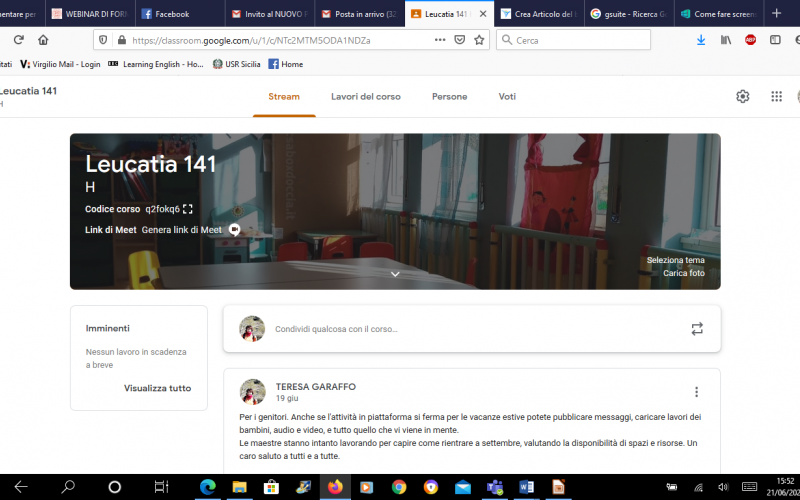Open Microsoft Store from the taskbar
800x500 pixels.
271,487
